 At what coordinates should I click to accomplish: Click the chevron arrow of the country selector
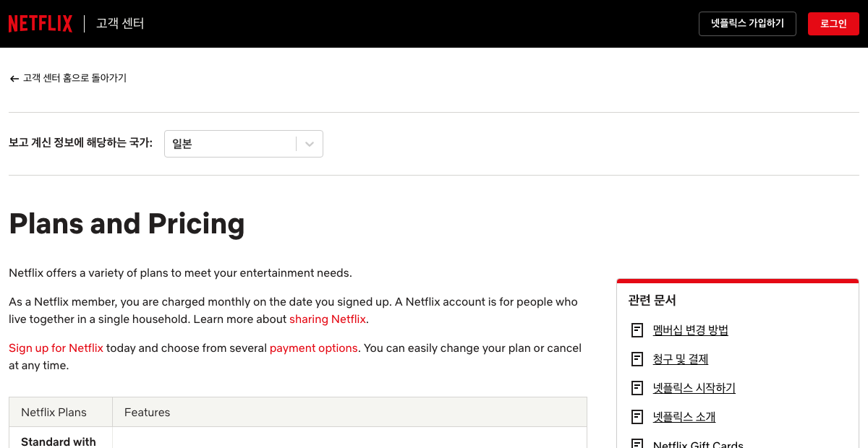310,144
